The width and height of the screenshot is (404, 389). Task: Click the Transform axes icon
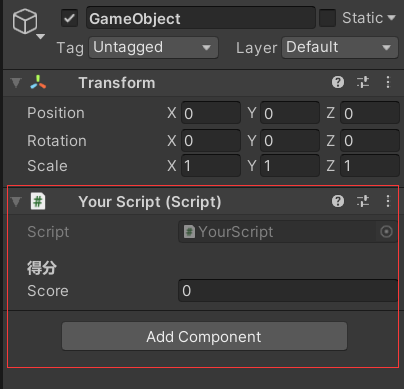tap(38, 82)
